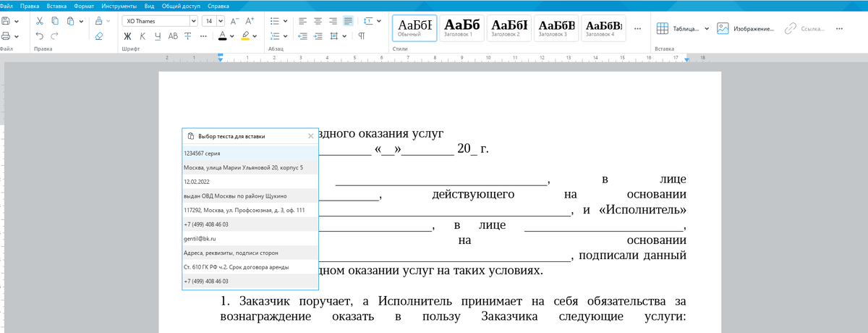The width and height of the screenshot is (868, 333).
Task: Click the Print icon
Action: 7,36
